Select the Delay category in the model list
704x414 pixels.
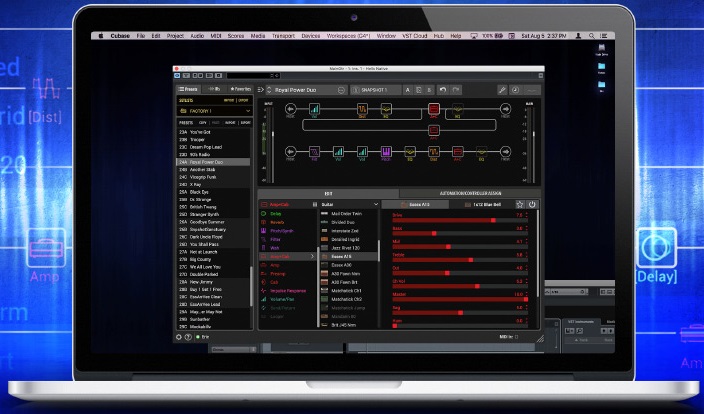pyautogui.click(x=276, y=214)
